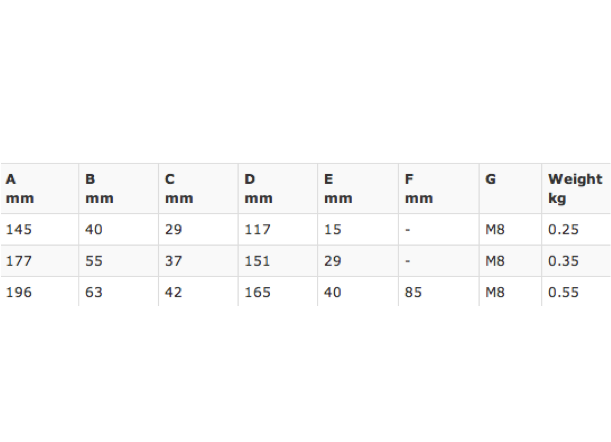The image size is (611, 442).
Task: Click the cell with value 63
Action: 118,292
